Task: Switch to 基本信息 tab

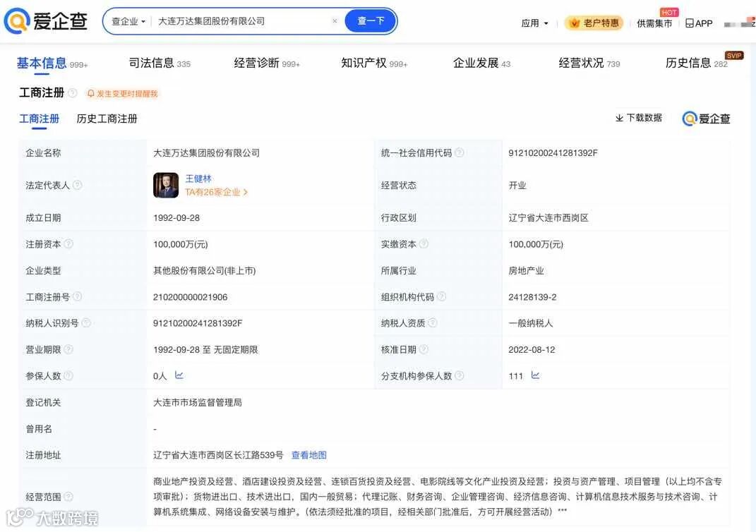Action: [x=52, y=64]
